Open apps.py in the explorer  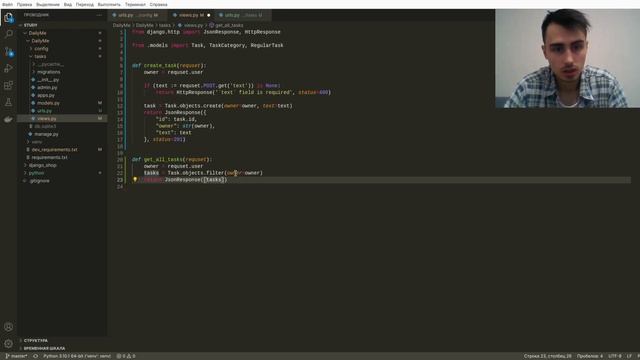tap(45, 95)
